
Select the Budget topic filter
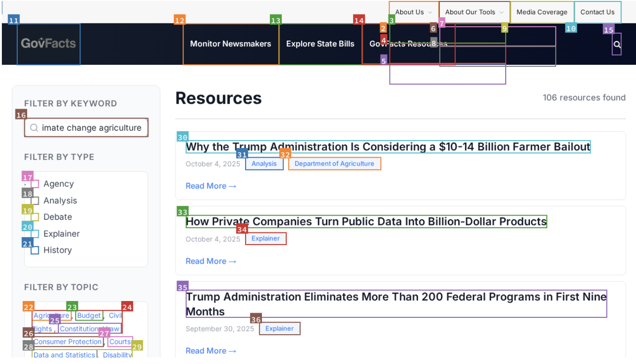(x=89, y=315)
